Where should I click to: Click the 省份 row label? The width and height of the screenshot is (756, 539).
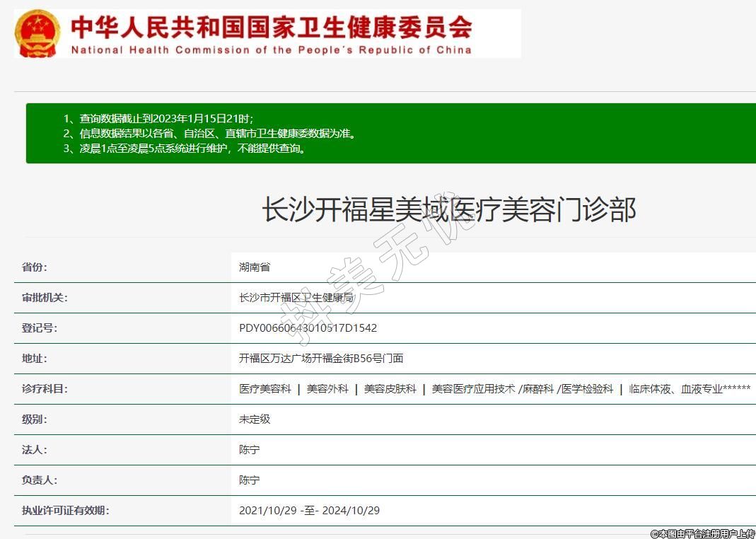35,267
